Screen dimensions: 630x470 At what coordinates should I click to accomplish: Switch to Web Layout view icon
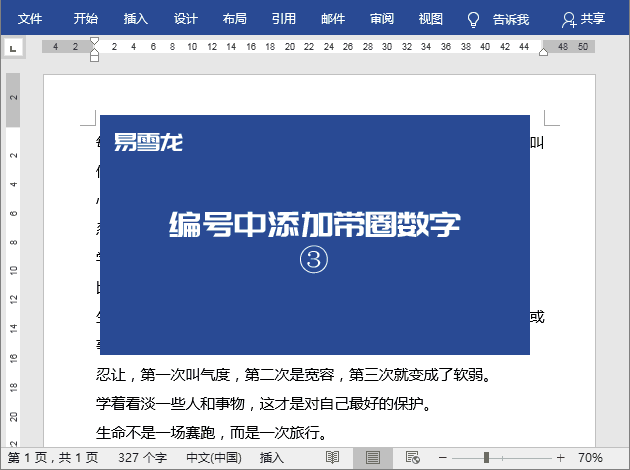point(413,458)
